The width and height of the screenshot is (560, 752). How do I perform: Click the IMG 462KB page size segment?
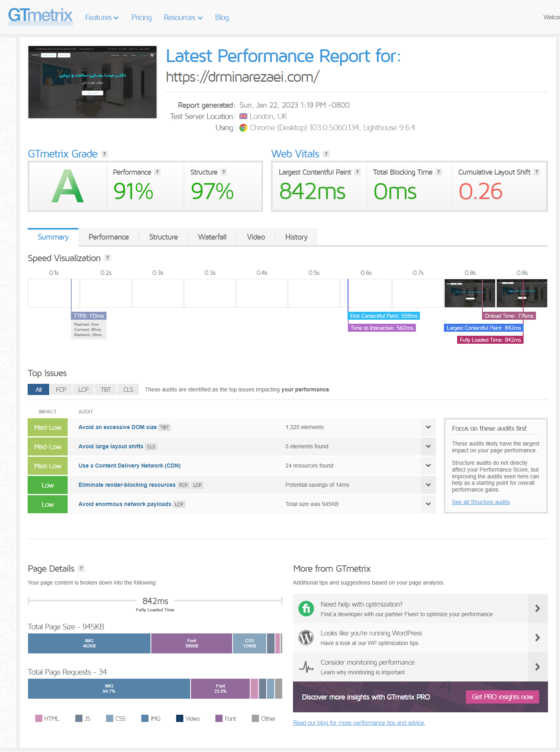click(x=89, y=643)
